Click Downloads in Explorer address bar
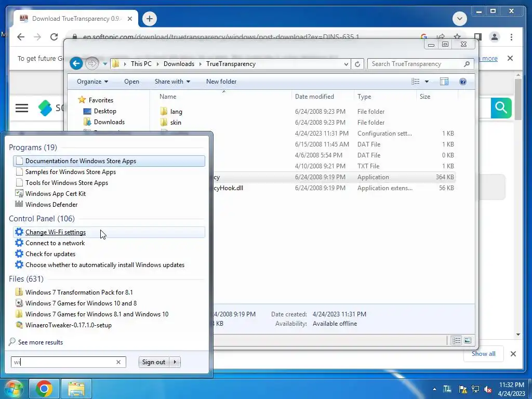532x399 pixels. coord(179,64)
